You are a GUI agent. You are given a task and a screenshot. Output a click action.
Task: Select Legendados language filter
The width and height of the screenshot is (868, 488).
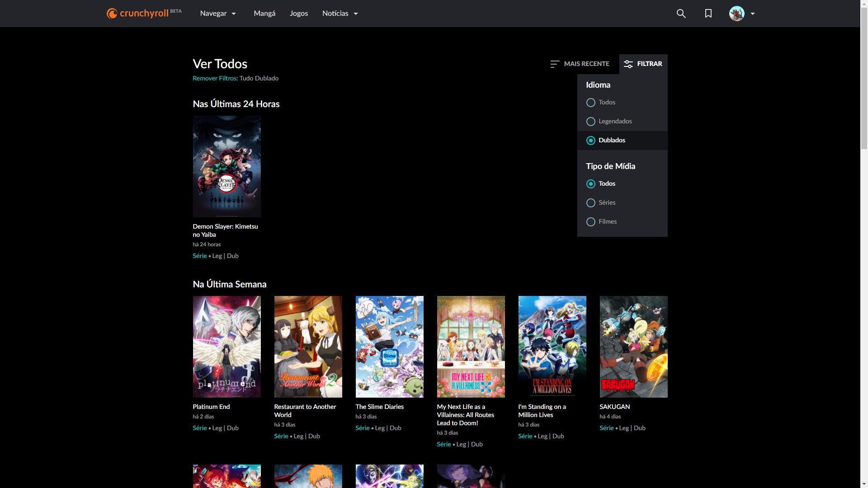point(623,122)
